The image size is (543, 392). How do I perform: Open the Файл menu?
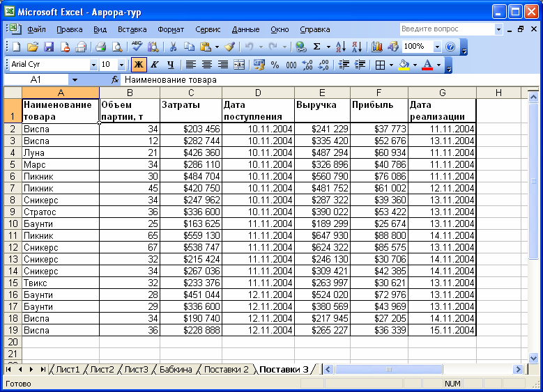click(36, 29)
